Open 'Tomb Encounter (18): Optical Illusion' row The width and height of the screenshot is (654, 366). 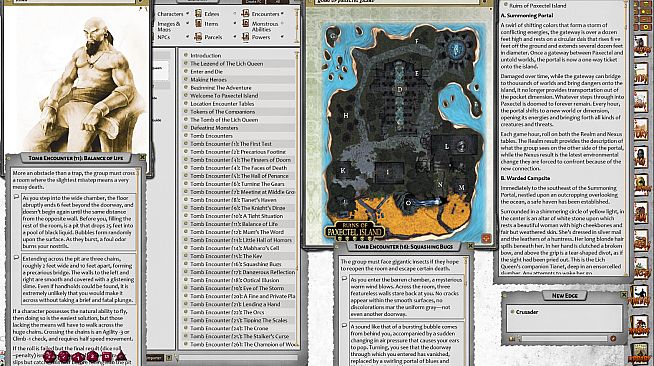pos(240,280)
